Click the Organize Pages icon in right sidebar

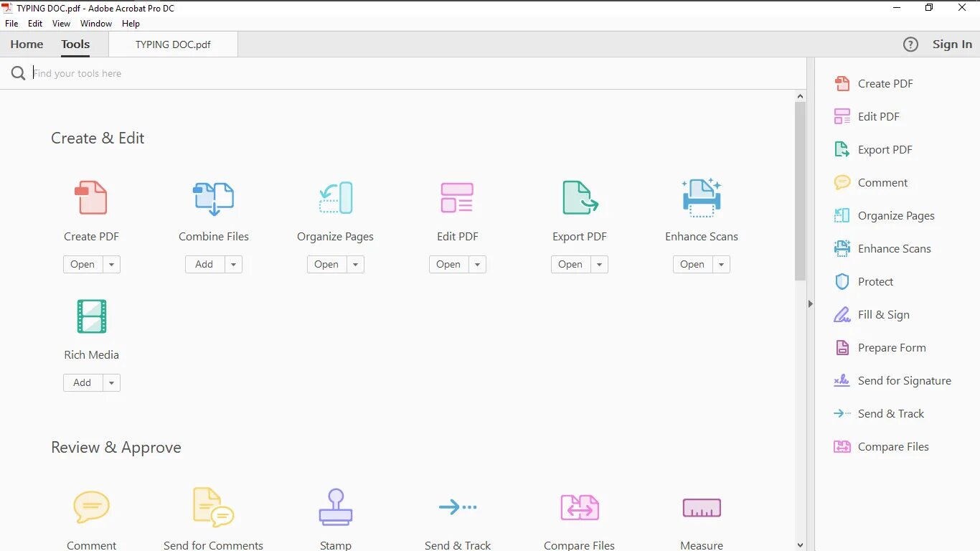(842, 216)
